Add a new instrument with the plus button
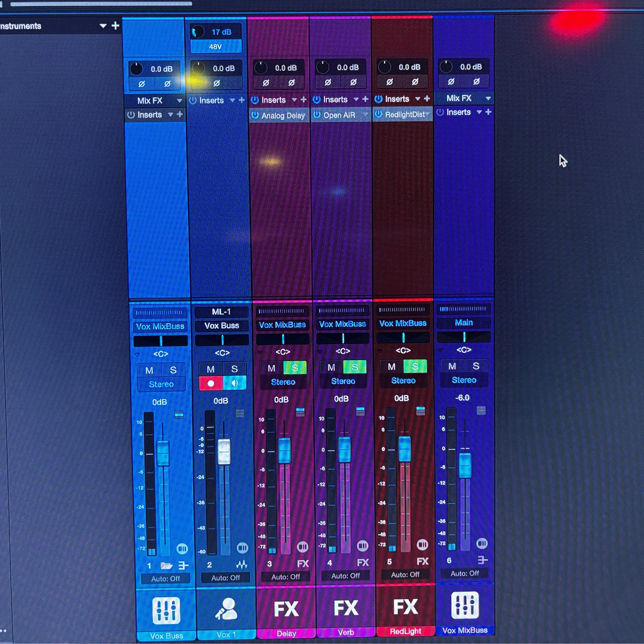 click(116, 26)
